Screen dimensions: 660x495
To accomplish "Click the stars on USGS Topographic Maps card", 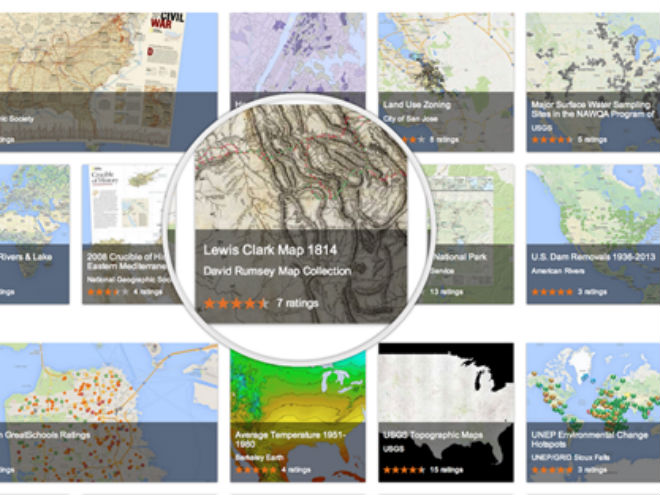I will [404, 470].
